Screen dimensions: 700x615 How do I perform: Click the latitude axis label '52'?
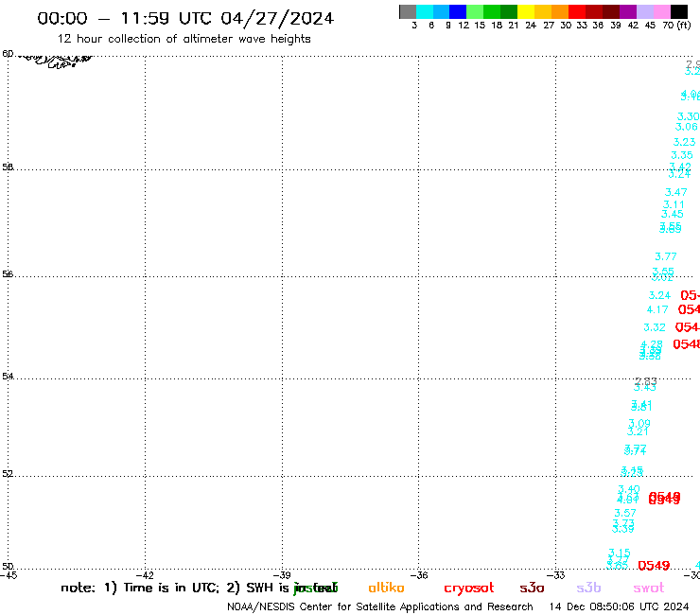pyautogui.click(x=8, y=473)
